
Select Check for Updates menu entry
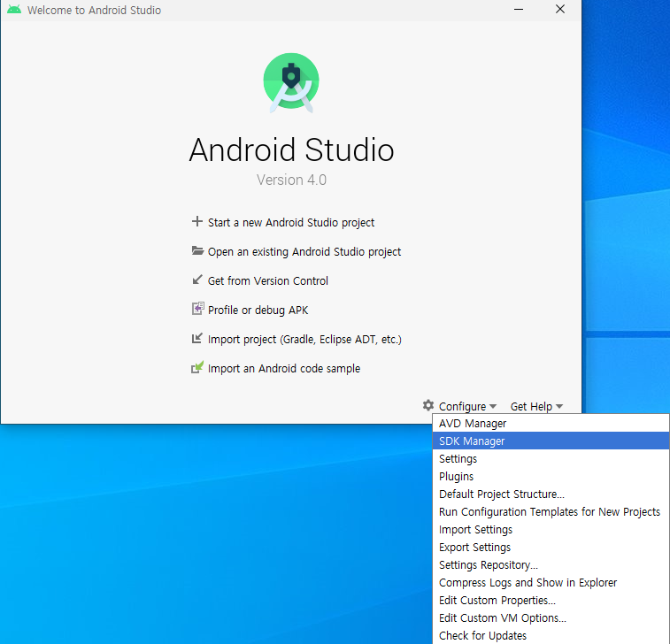tap(551, 635)
